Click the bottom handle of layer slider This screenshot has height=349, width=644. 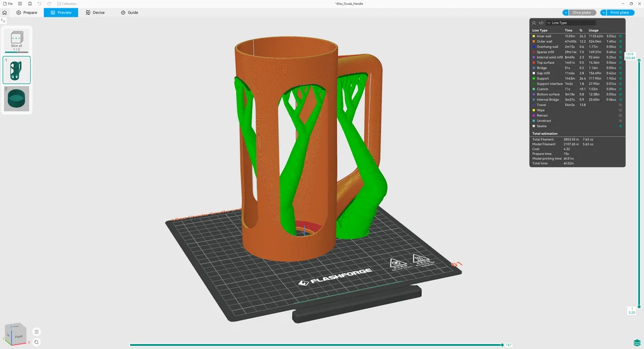click(x=639, y=307)
